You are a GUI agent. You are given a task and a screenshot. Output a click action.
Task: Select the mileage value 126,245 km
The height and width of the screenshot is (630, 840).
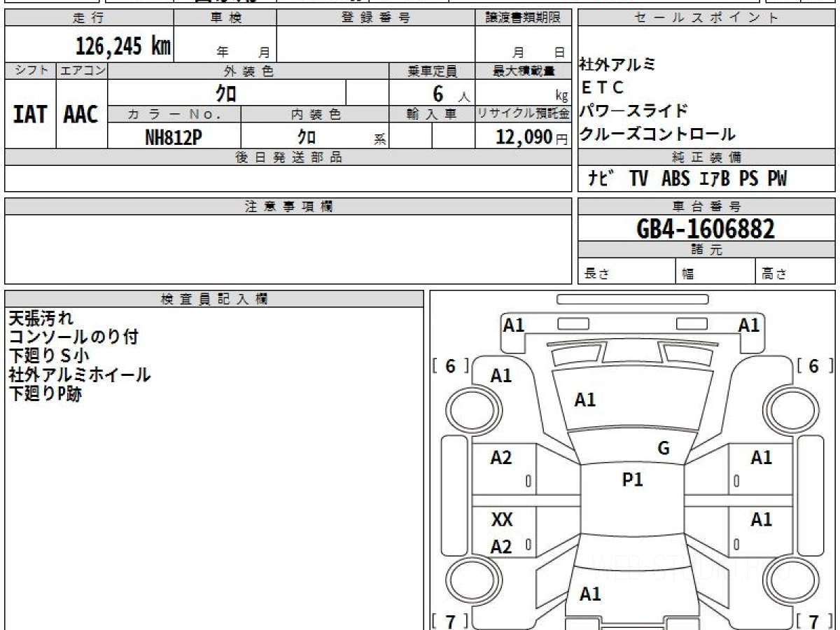click(123, 46)
